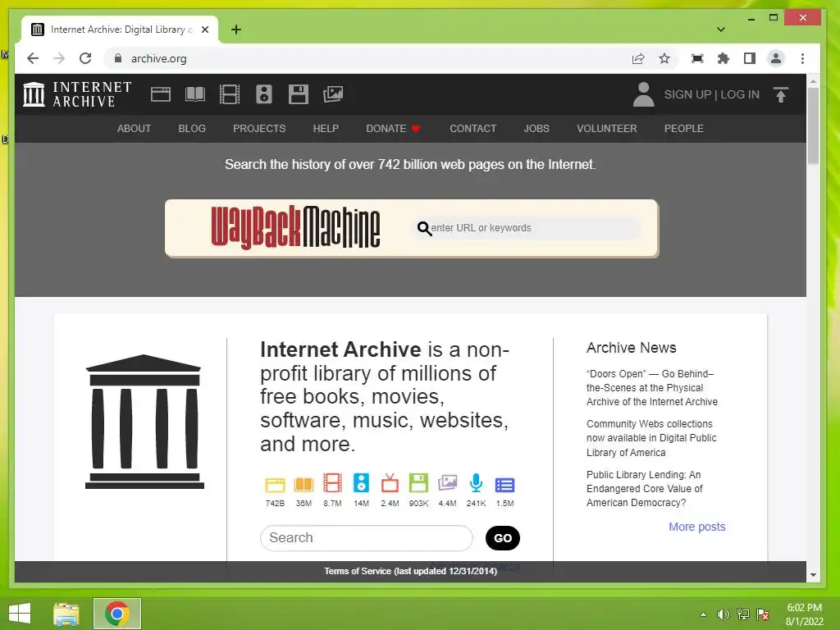Open the Windows Start button
The height and width of the screenshot is (630, 840).
(x=20, y=614)
